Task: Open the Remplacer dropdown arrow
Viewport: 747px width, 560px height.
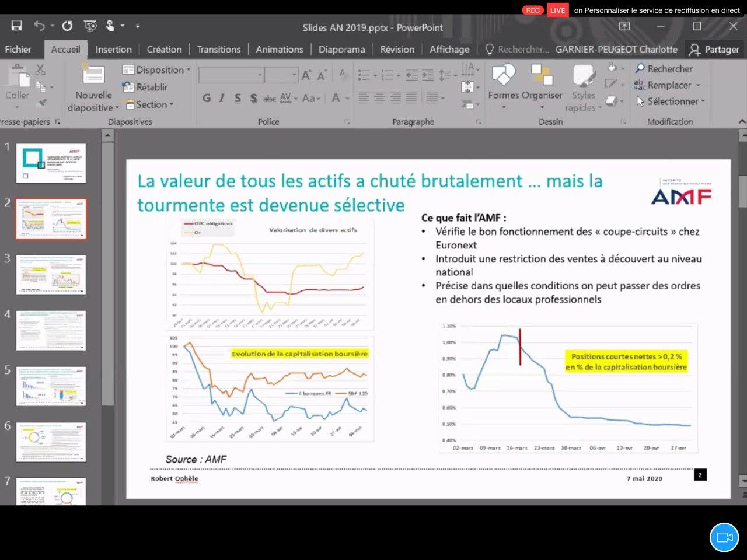Action: click(x=698, y=85)
